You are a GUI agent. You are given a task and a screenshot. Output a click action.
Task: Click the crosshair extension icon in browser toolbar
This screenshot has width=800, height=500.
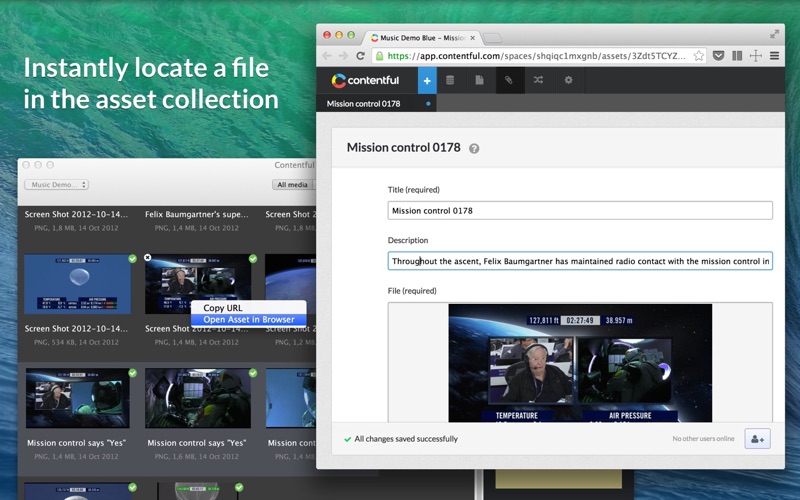pyautogui.click(x=756, y=56)
